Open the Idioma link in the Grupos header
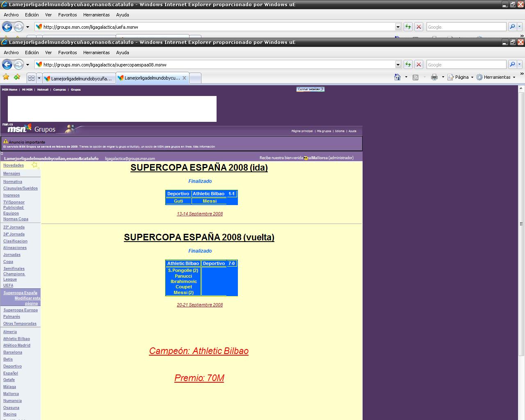This screenshot has width=525, height=420. point(340,131)
